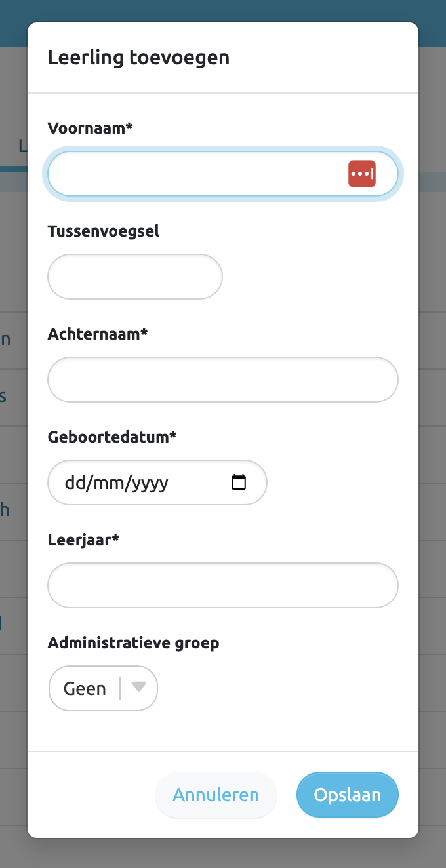The width and height of the screenshot is (446, 868).
Task: Open the calendar icon in Geboortedatum field
Action: (240, 482)
